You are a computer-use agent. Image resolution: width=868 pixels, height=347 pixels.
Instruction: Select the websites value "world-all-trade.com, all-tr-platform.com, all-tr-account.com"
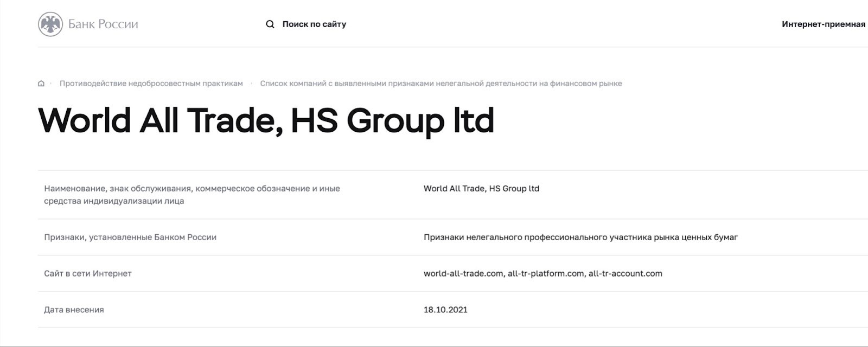543,273
